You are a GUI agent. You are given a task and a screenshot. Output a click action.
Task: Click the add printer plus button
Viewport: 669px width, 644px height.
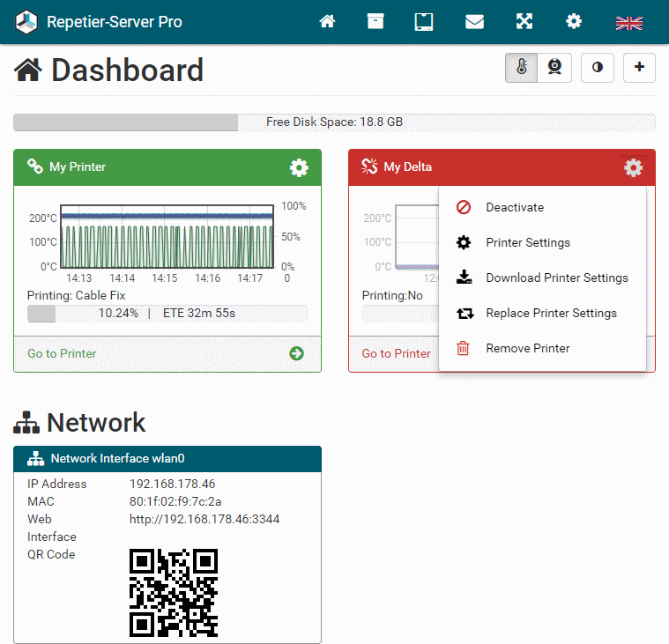639,68
